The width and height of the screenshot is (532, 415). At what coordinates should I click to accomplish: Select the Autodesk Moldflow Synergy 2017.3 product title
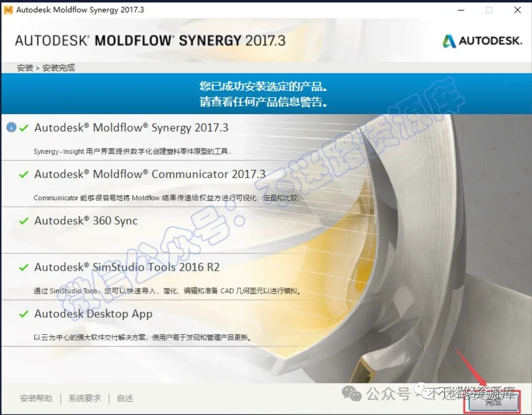(x=132, y=128)
